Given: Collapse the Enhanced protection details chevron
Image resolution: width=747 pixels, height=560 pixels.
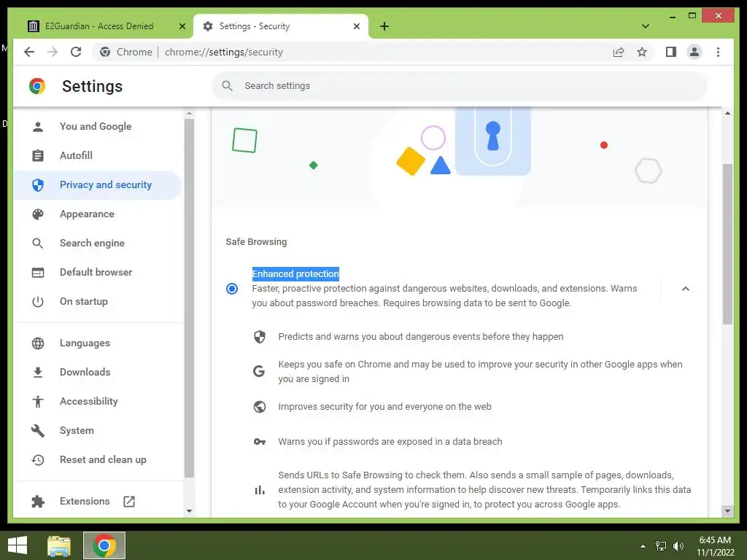Looking at the screenshot, I should [686, 289].
